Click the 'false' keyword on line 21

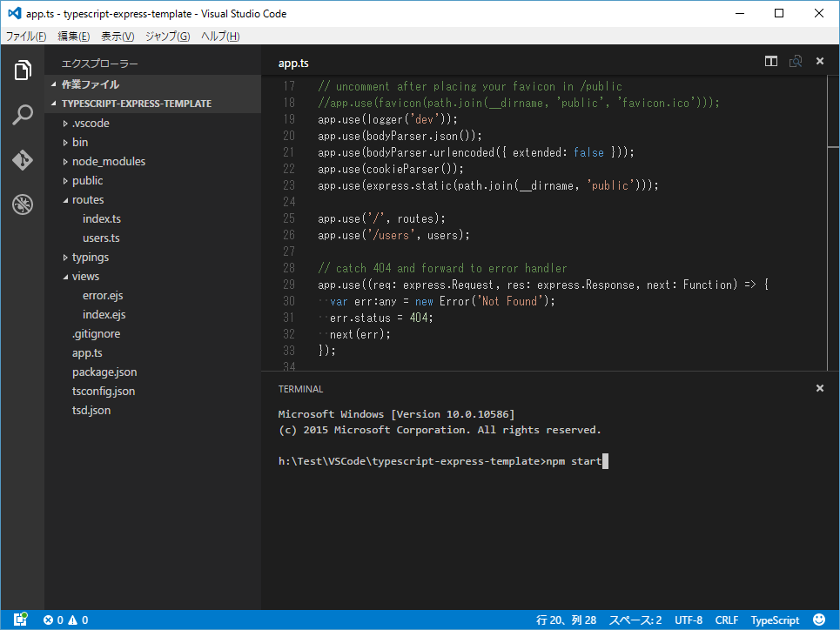coord(588,152)
